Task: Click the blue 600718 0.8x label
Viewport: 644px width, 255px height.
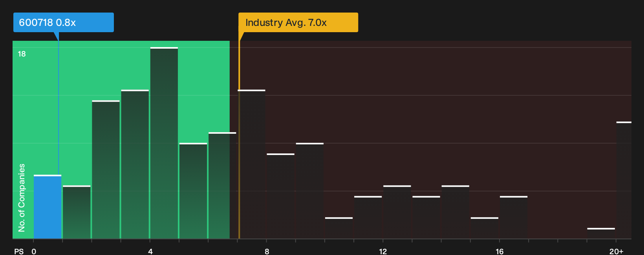Action: [x=64, y=22]
